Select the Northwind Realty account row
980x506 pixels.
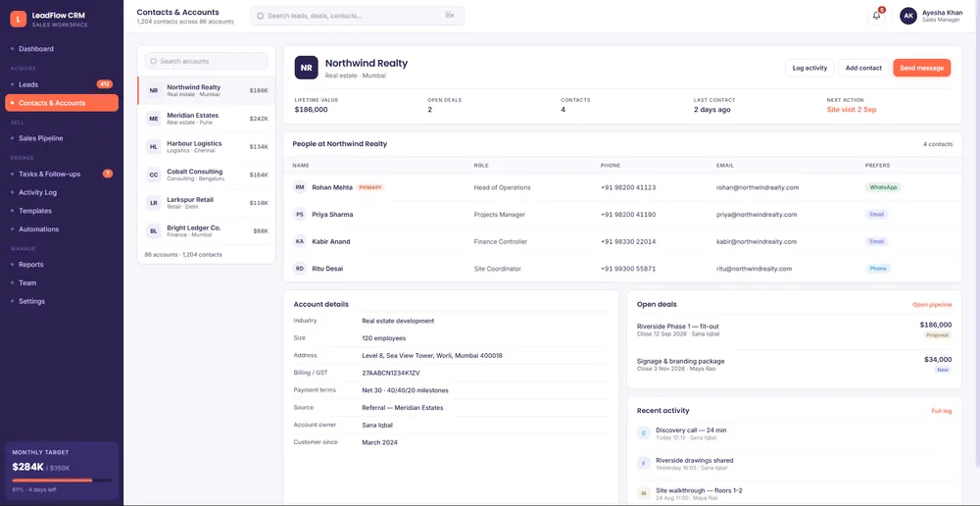pos(206,90)
